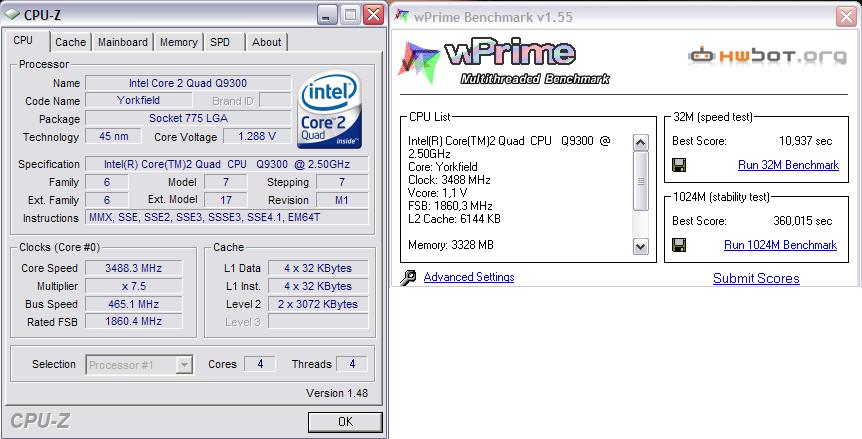The width and height of the screenshot is (862, 439).
Task: Switch to the SPD tab
Action: click(x=220, y=42)
